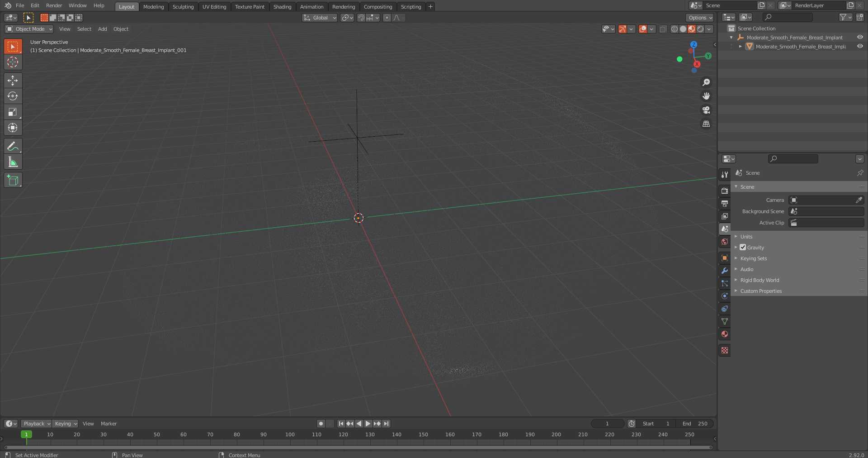Screen dimensions: 868x458
Task: Open the Keying dropdown in timeline
Action: click(x=66, y=424)
